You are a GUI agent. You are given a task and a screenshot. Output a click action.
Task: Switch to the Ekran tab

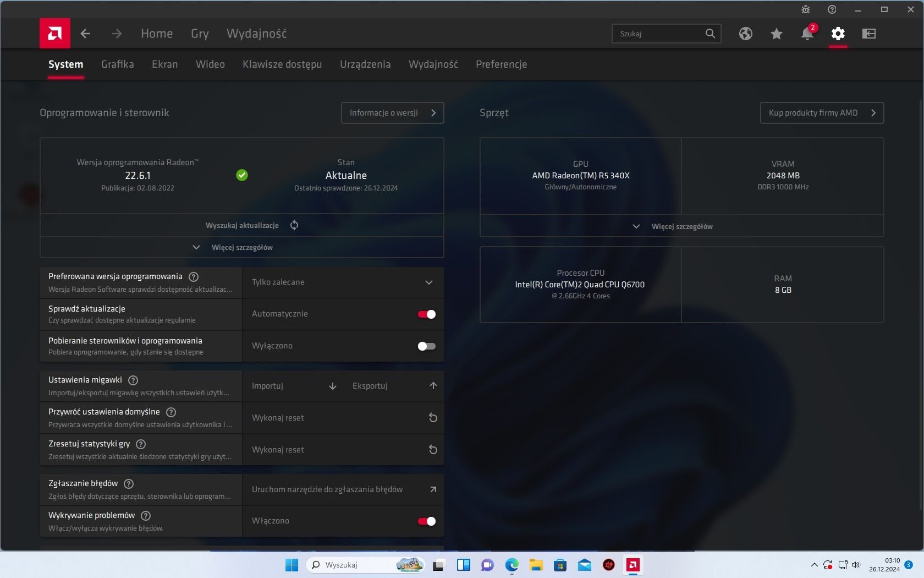[164, 64]
